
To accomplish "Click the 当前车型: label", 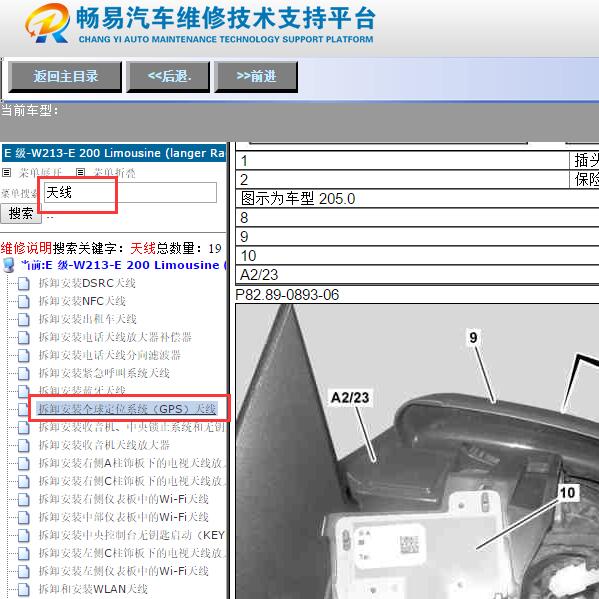I will point(30,111).
